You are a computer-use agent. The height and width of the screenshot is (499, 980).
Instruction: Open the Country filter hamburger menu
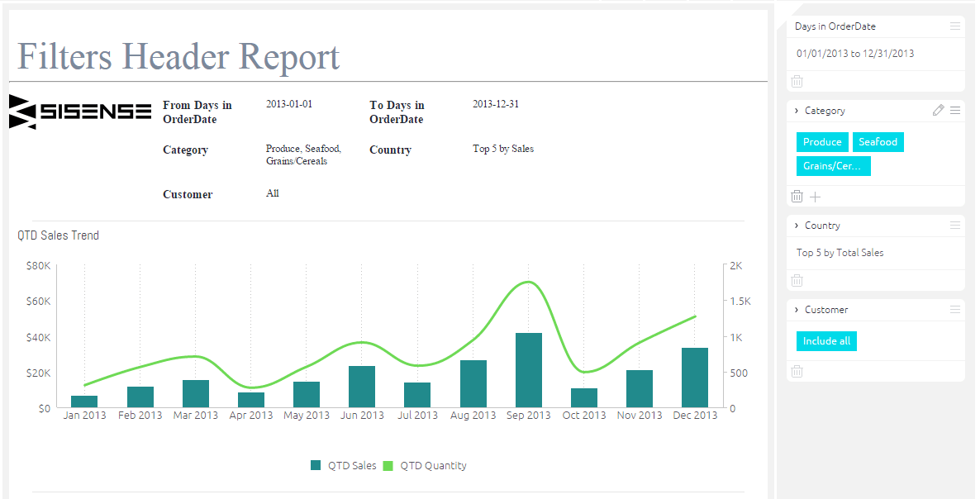pos(954,226)
